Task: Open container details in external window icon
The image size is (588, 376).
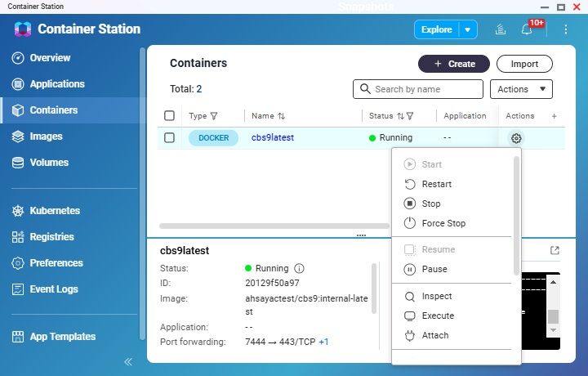Action: (555, 250)
